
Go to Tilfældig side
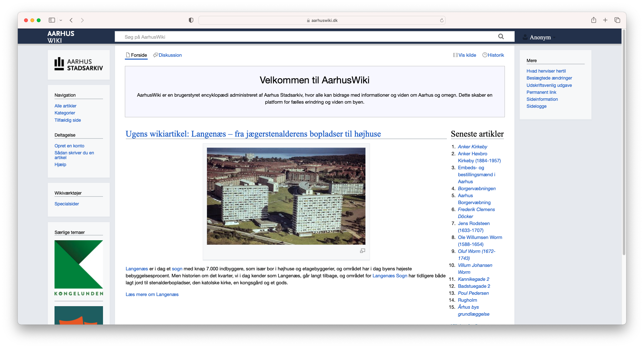pyautogui.click(x=68, y=120)
